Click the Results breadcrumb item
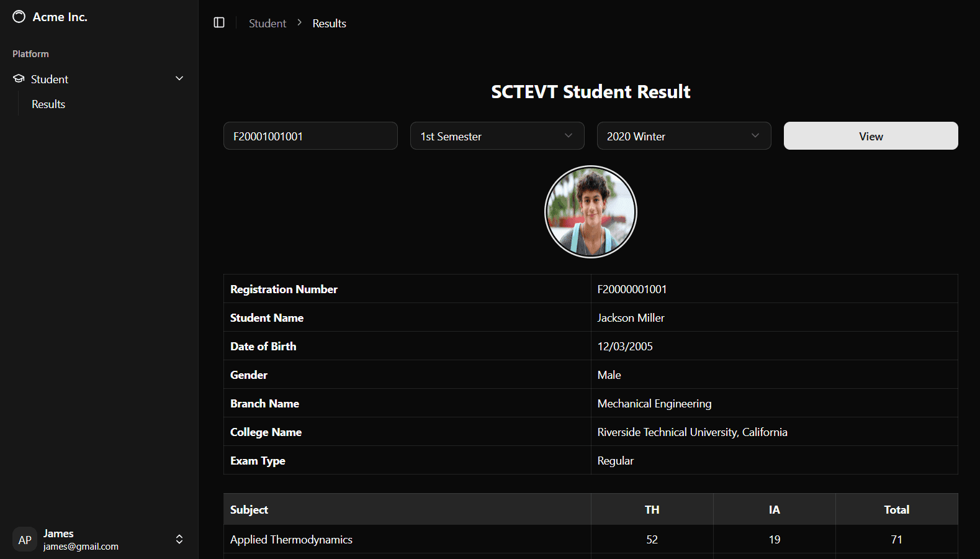Viewport: 980px width, 559px height. coord(329,24)
